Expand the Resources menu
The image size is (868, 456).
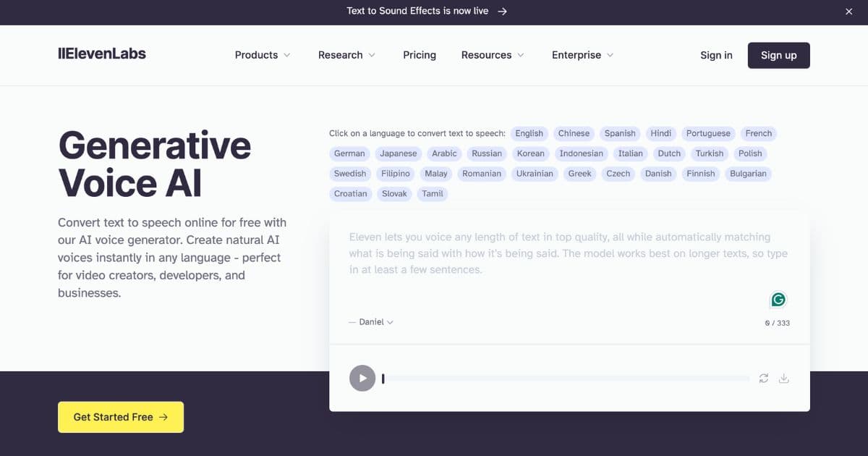tap(493, 55)
